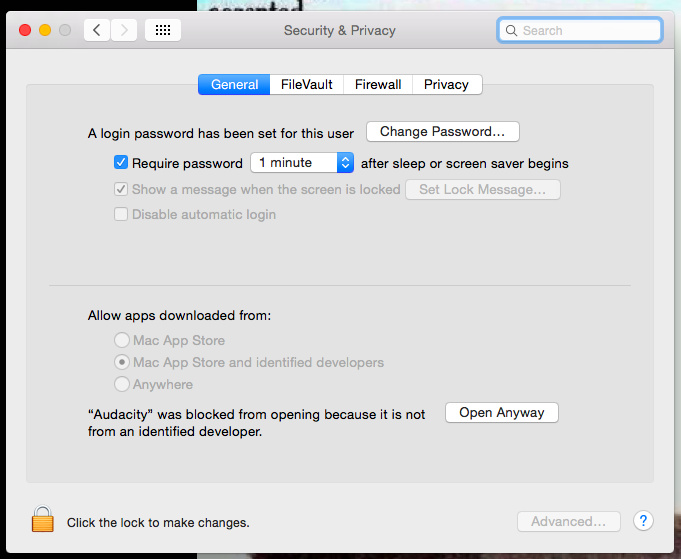Choose the Anywhere radio option
This screenshot has width=681, height=559.
click(x=122, y=384)
